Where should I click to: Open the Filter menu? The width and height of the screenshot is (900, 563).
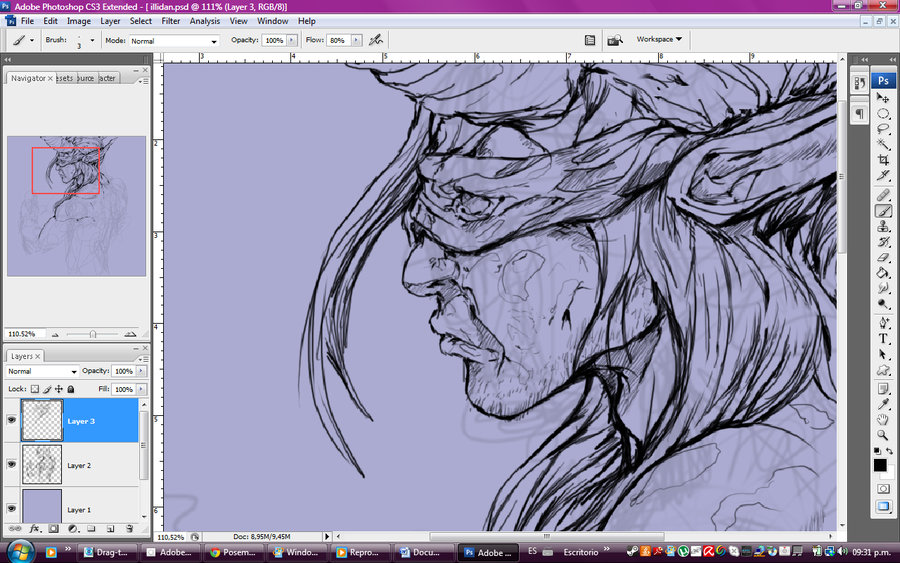(x=170, y=21)
